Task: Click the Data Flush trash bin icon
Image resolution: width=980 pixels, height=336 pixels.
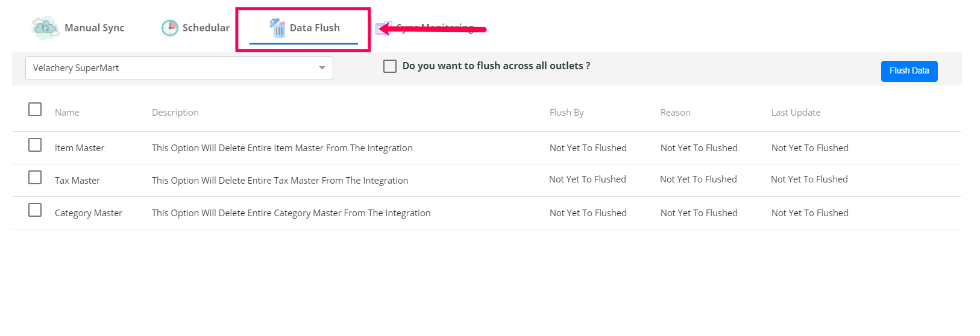Action: click(277, 28)
